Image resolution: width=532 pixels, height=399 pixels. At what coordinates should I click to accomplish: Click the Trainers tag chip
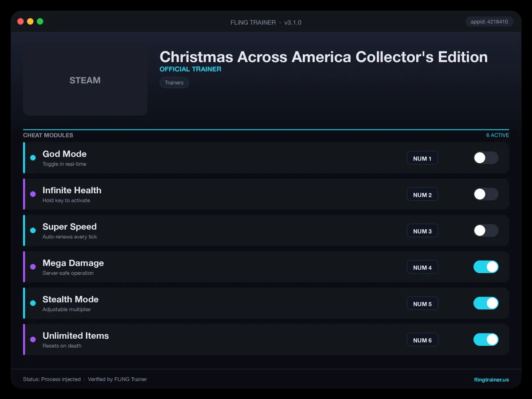(x=174, y=82)
